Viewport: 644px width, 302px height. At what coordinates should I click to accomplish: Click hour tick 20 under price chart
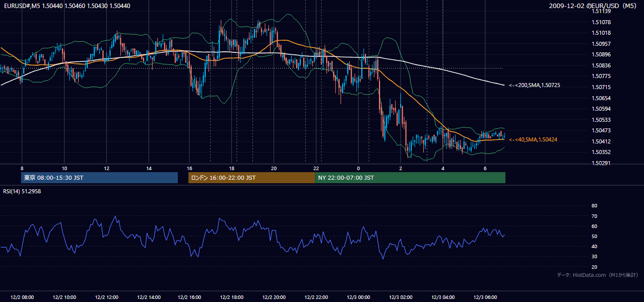pyautogui.click(x=274, y=168)
